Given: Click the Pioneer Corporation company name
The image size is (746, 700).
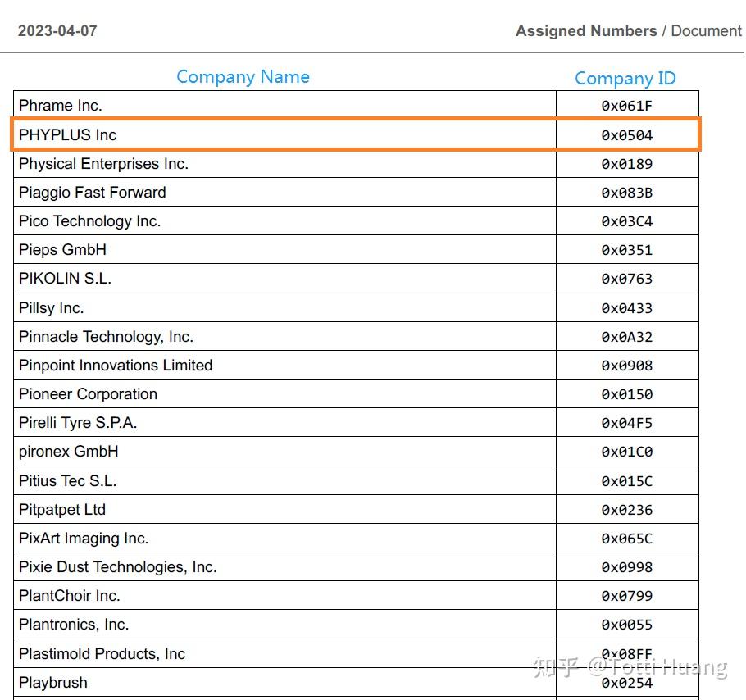Looking at the screenshot, I should (88, 393).
